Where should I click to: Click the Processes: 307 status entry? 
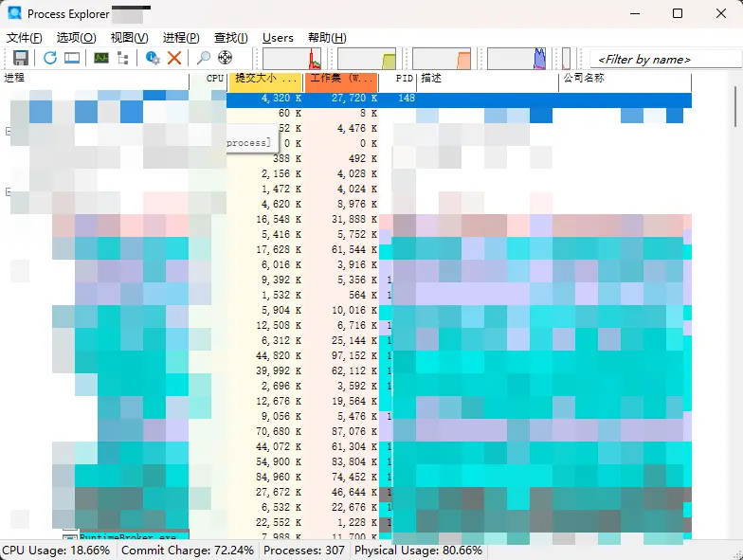(x=303, y=551)
